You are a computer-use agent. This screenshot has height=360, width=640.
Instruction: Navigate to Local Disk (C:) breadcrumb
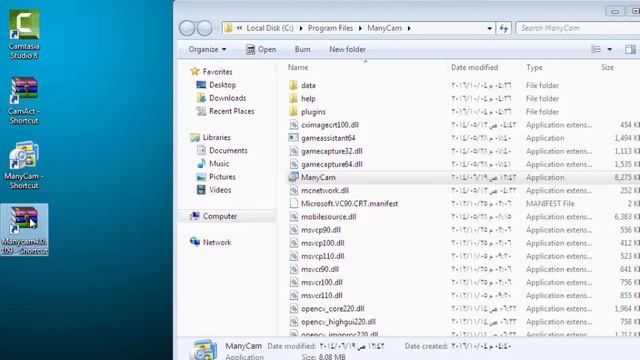[x=270, y=28]
